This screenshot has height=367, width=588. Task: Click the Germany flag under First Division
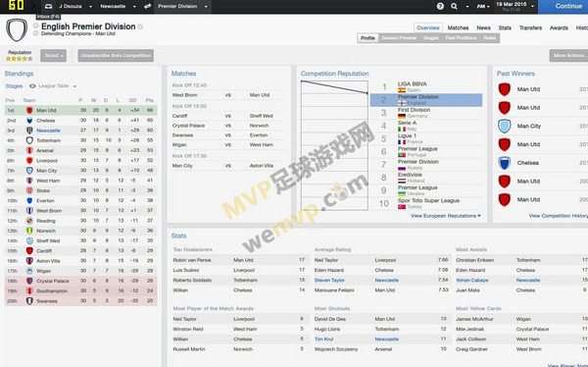(x=402, y=116)
